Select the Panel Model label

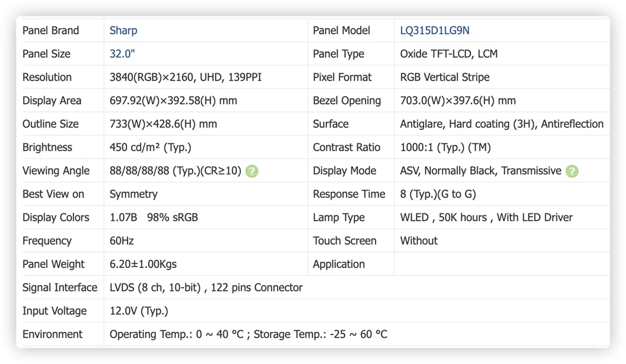(x=342, y=30)
